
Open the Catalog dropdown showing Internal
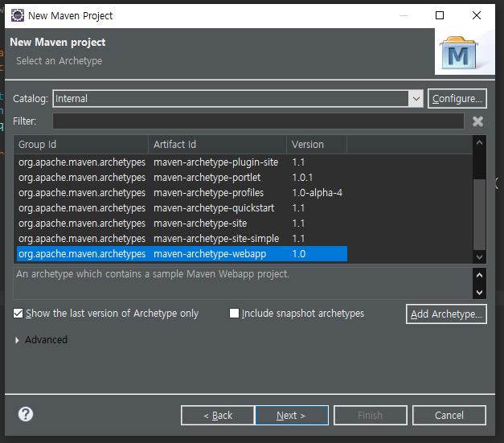pyautogui.click(x=238, y=98)
